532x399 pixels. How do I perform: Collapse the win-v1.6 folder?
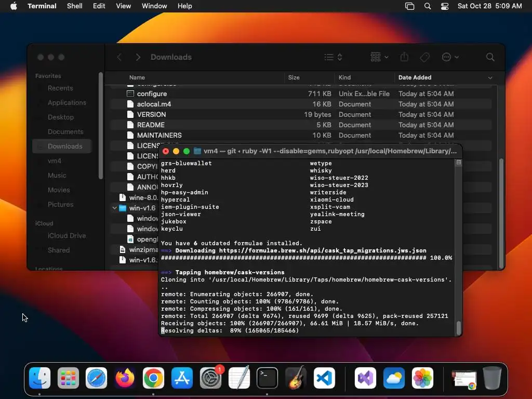114,208
